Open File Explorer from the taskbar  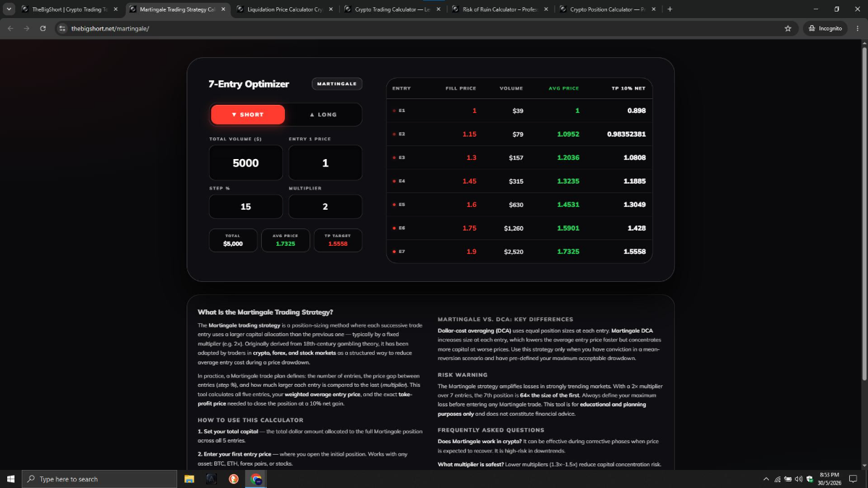click(190, 479)
